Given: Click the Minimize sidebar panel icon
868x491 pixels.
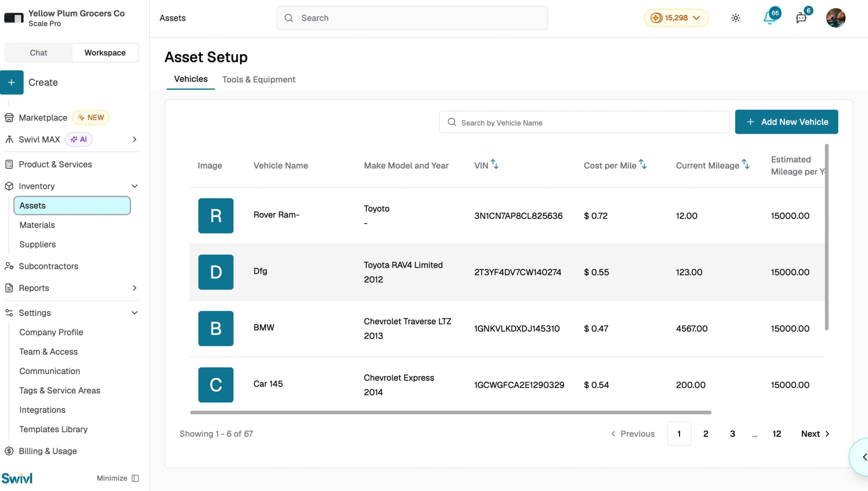Looking at the screenshot, I should point(135,478).
